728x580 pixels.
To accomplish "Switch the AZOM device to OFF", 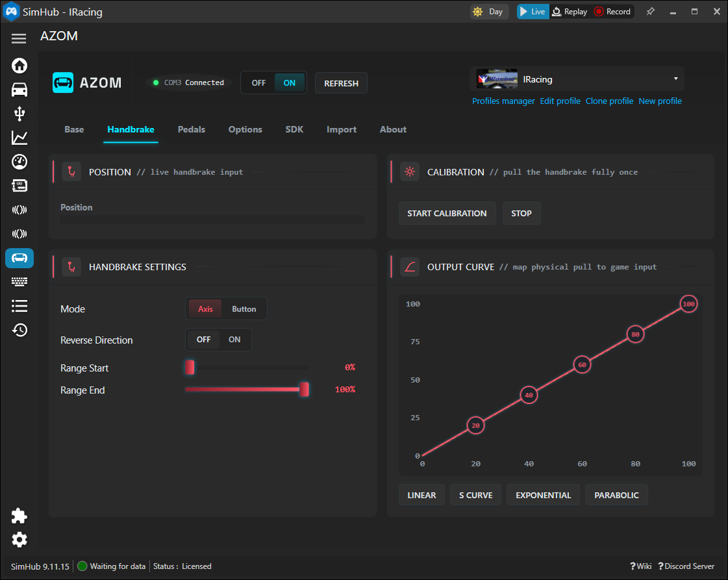I will coord(258,82).
